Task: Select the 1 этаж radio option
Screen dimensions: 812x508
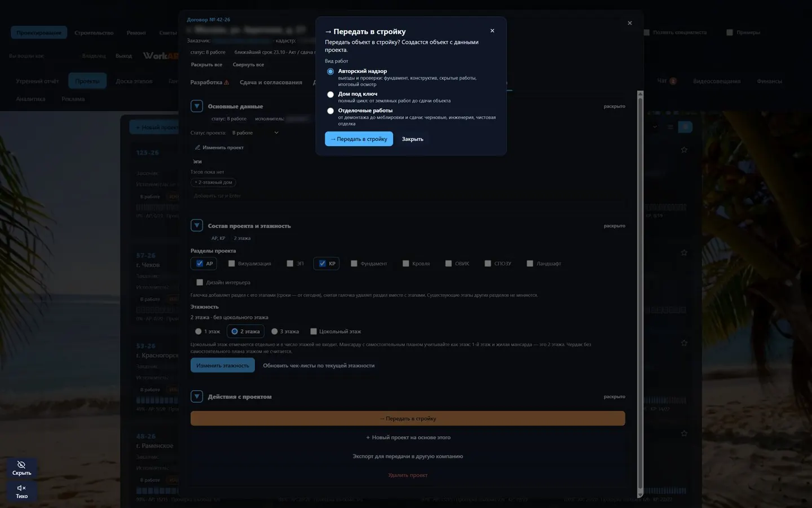Action: [x=198, y=331]
